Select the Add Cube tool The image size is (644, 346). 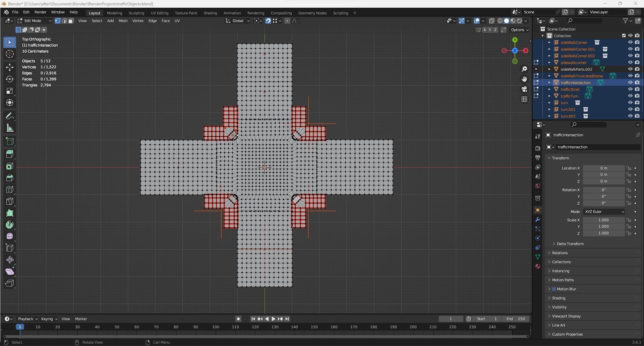(10, 141)
